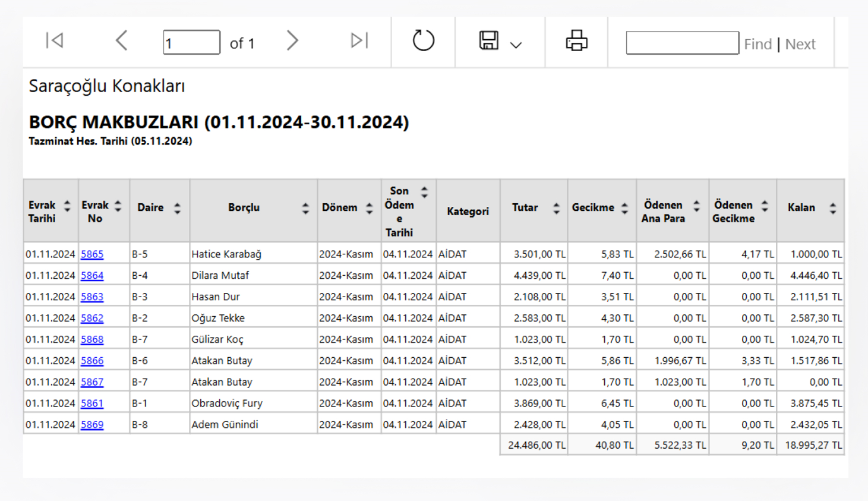Image resolution: width=868 pixels, height=501 pixels.
Task: Select the Gülizar Koç cell
Action: (253, 339)
